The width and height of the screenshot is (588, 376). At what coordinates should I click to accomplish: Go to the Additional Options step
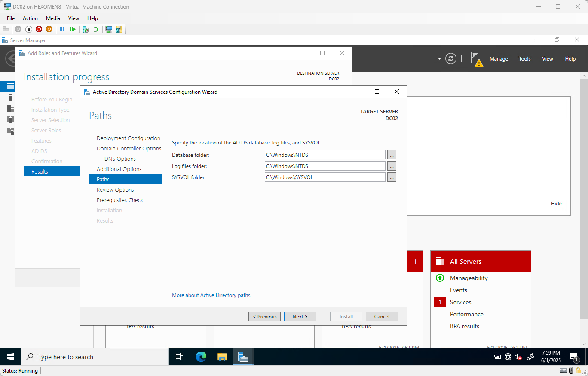click(x=119, y=169)
